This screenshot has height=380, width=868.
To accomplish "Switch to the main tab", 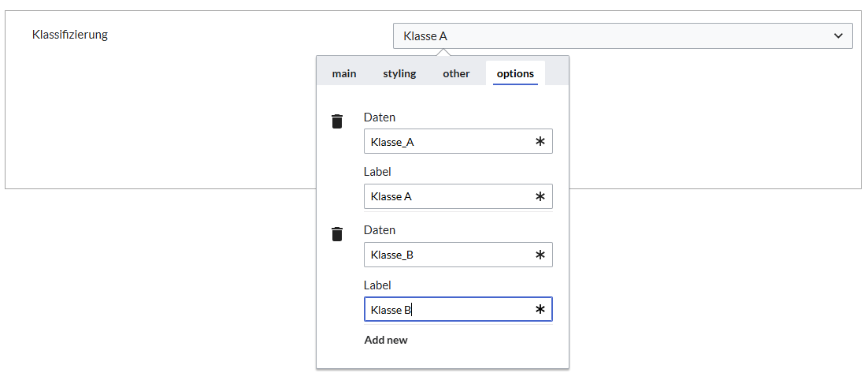I will point(344,73).
